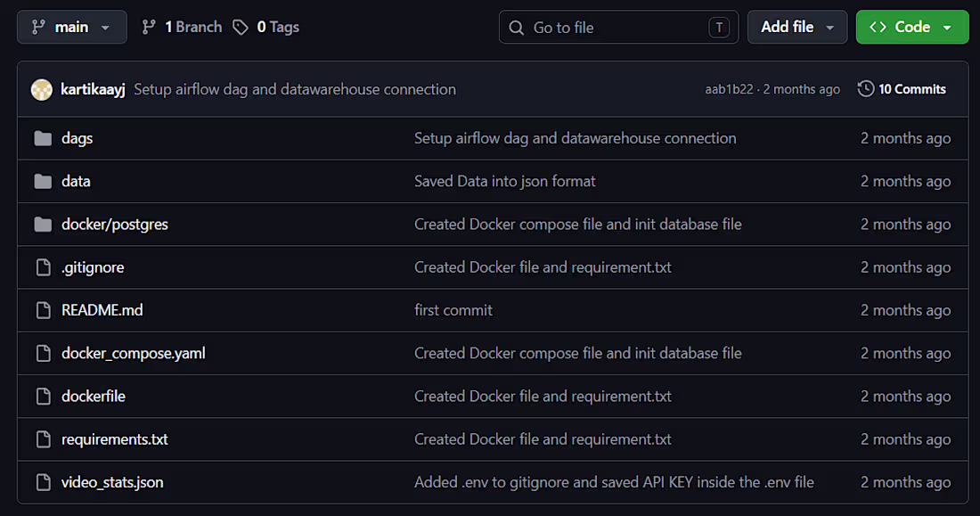Click the magnifier icon in Go to file

click(x=516, y=28)
